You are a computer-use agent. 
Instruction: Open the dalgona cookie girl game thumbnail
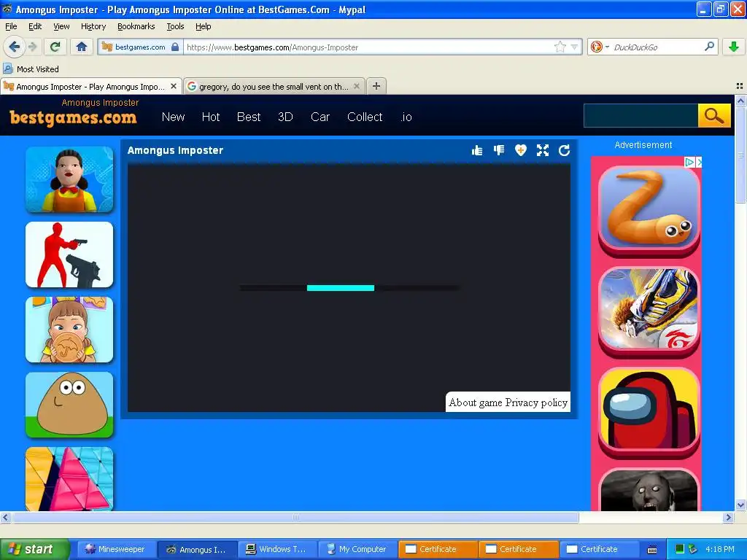69,330
